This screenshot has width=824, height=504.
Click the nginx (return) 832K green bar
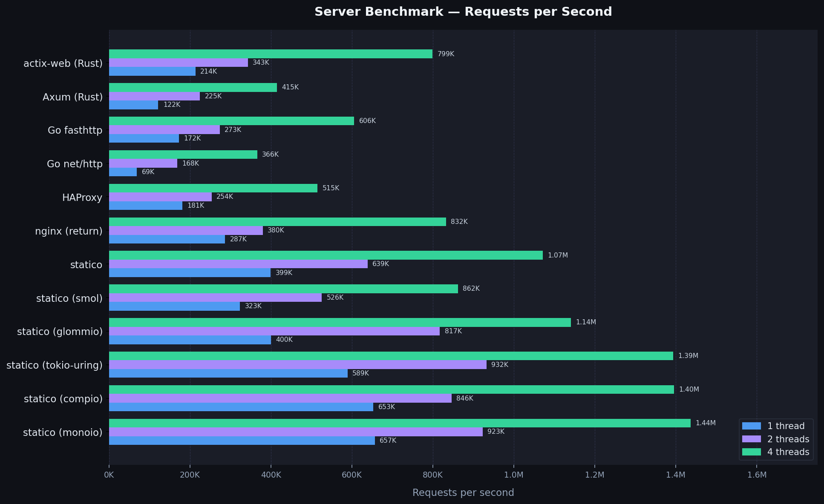point(277,222)
